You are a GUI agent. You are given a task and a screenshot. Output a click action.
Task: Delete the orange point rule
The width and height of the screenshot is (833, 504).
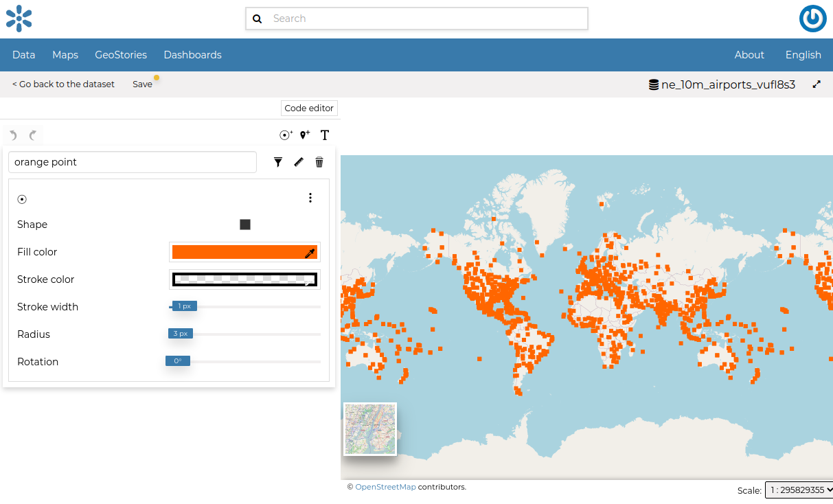[319, 162]
